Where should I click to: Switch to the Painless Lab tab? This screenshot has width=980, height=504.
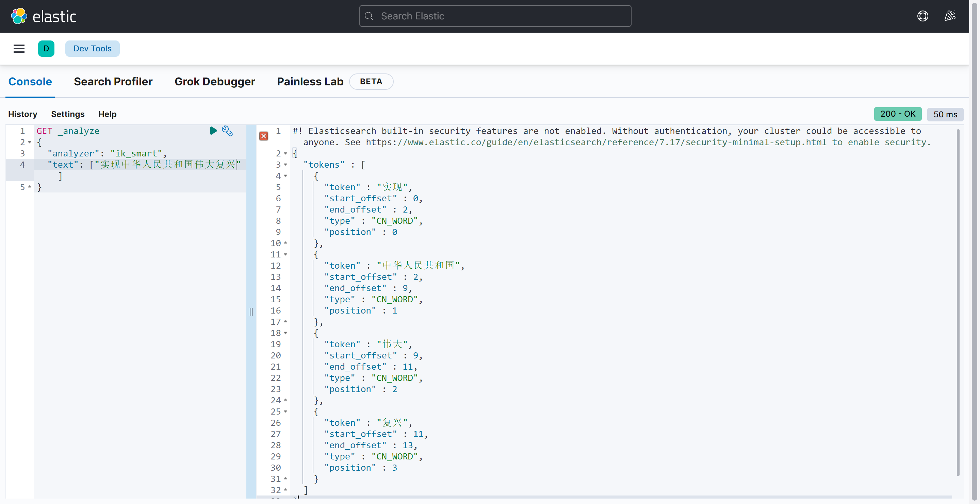pyautogui.click(x=310, y=82)
